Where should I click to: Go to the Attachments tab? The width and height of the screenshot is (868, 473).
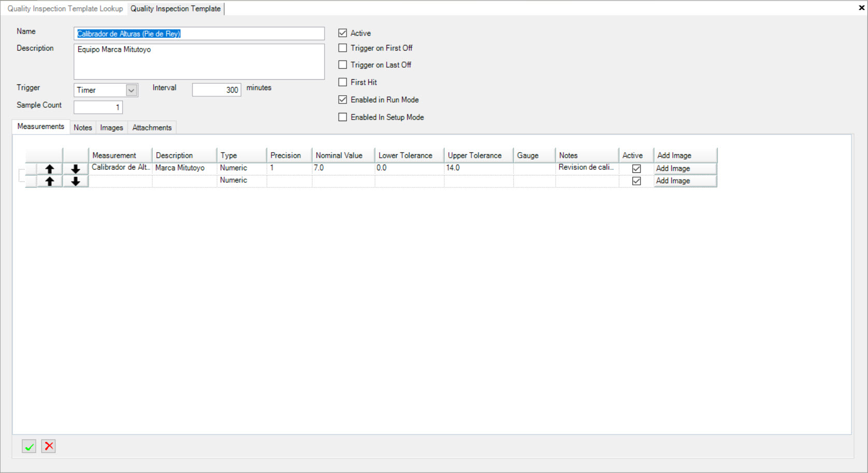tap(152, 127)
